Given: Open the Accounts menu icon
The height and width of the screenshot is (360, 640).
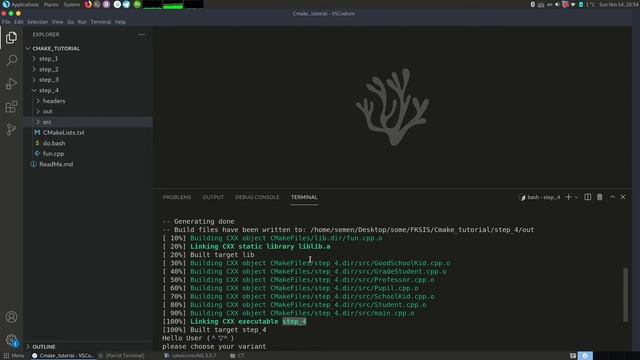Looking at the screenshot, I should 11,317.
